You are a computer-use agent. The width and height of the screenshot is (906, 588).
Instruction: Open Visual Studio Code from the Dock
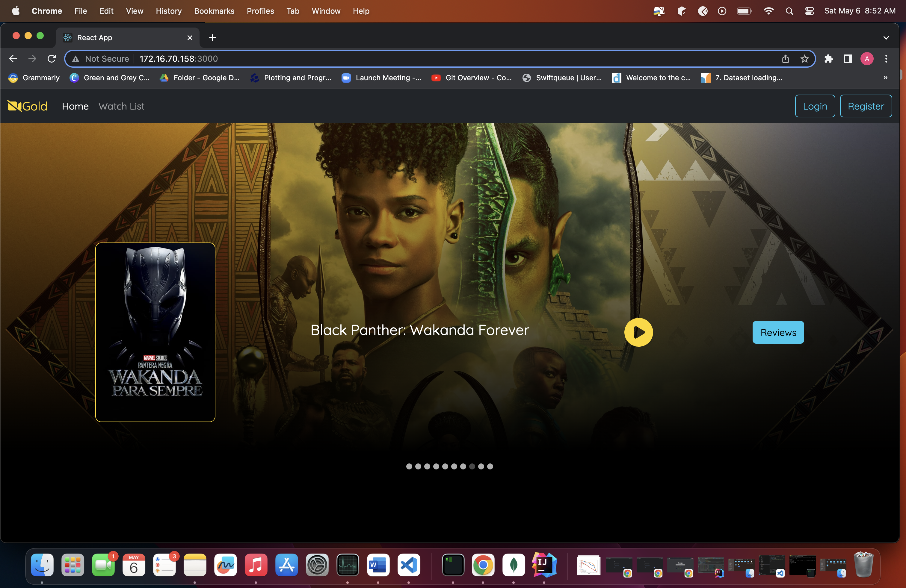click(408, 565)
